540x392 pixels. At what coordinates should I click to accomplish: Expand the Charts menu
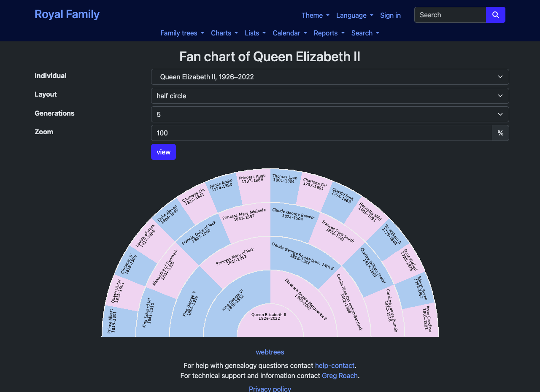click(x=224, y=33)
